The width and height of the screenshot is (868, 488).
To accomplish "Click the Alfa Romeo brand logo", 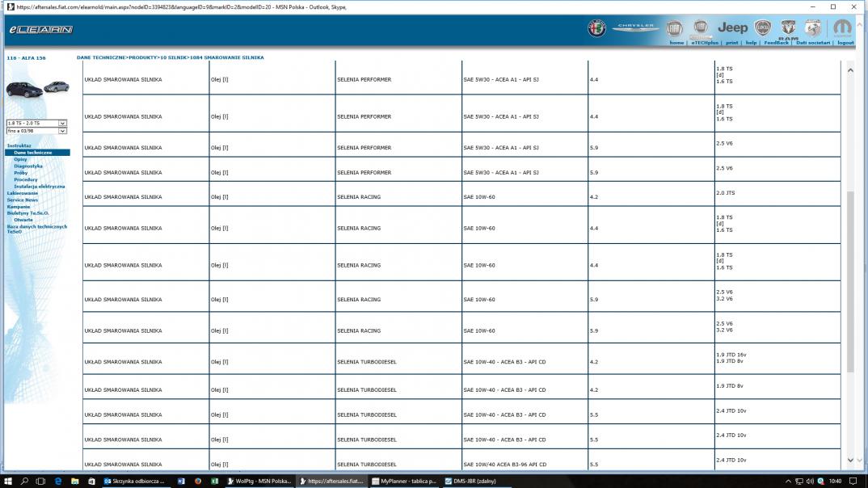I will point(596,28).
